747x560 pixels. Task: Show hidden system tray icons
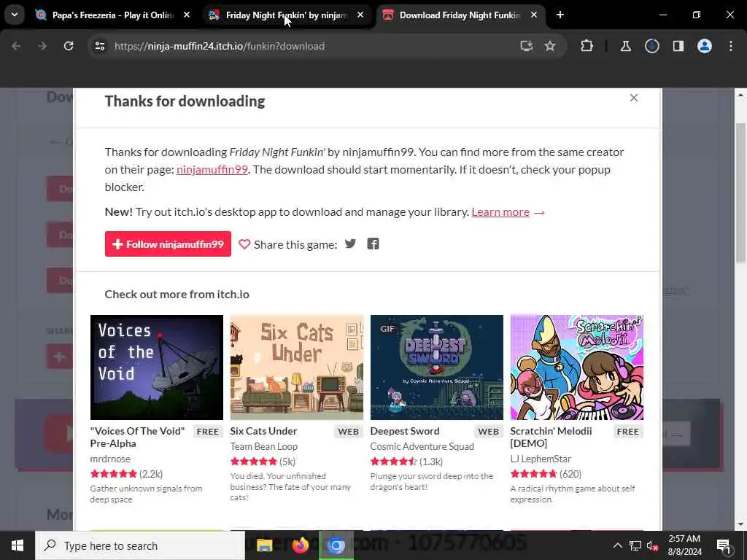point(617,545)
